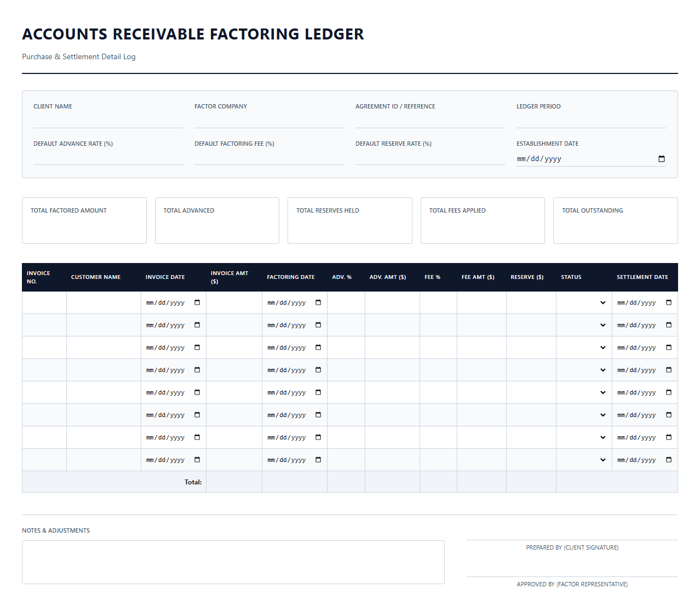
Task: Open Invoice Date calendar icon in third row
Action: 197,347
